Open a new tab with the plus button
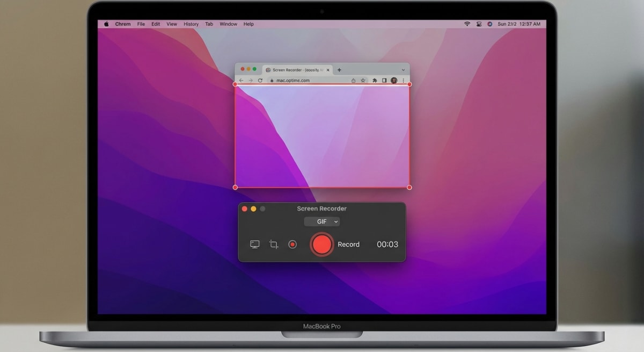 click(339, 70)
